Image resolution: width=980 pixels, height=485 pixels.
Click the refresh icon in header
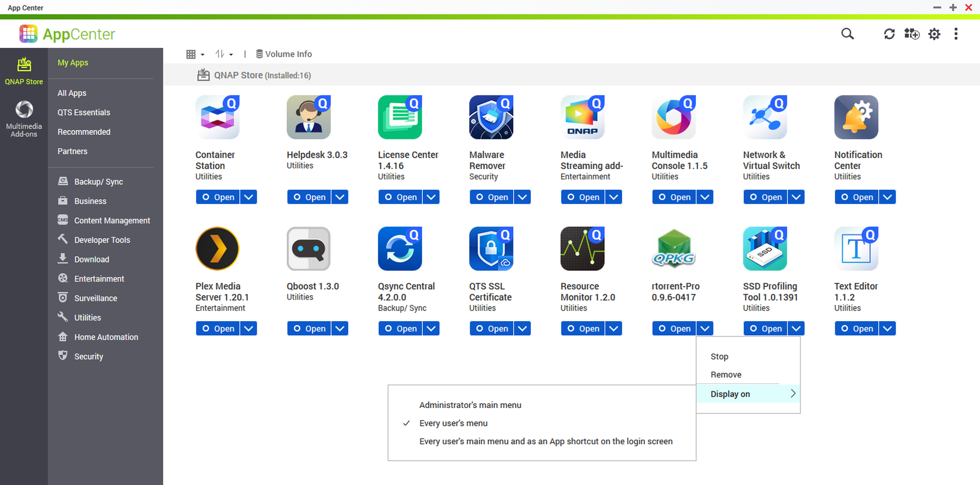tap(889, 34)
